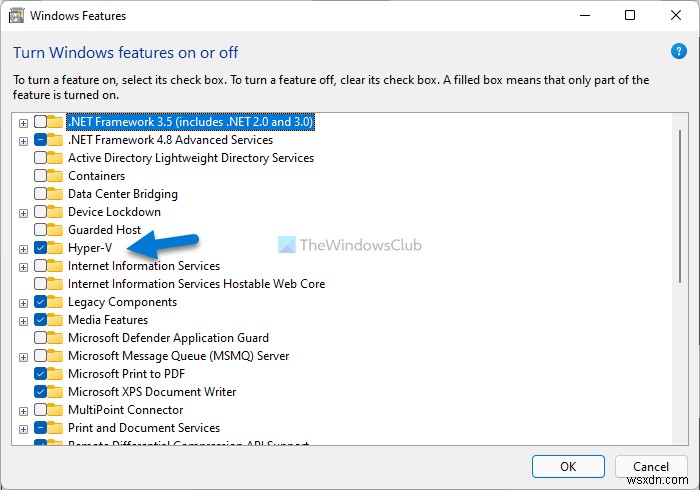Uncheck the Hyper-V checkbox
Screen dimensions: 700x490
40,248
